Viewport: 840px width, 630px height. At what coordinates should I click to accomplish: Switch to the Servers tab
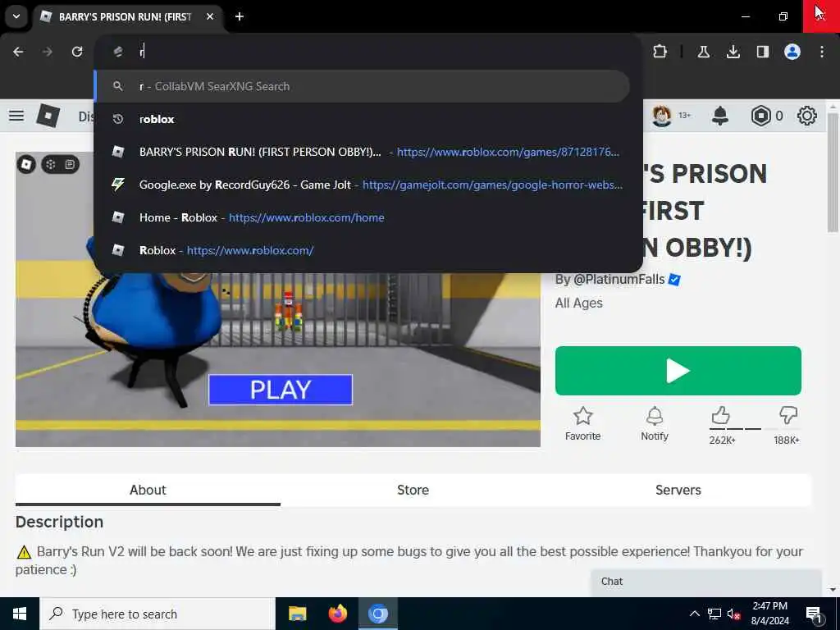click(x=678, y=491)
